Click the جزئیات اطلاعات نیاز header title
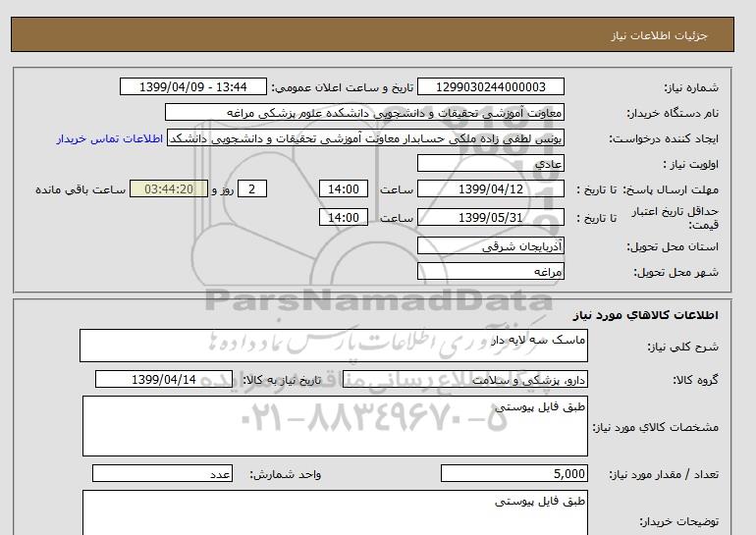This screenshot has width=756, height=535. point(659,35)
